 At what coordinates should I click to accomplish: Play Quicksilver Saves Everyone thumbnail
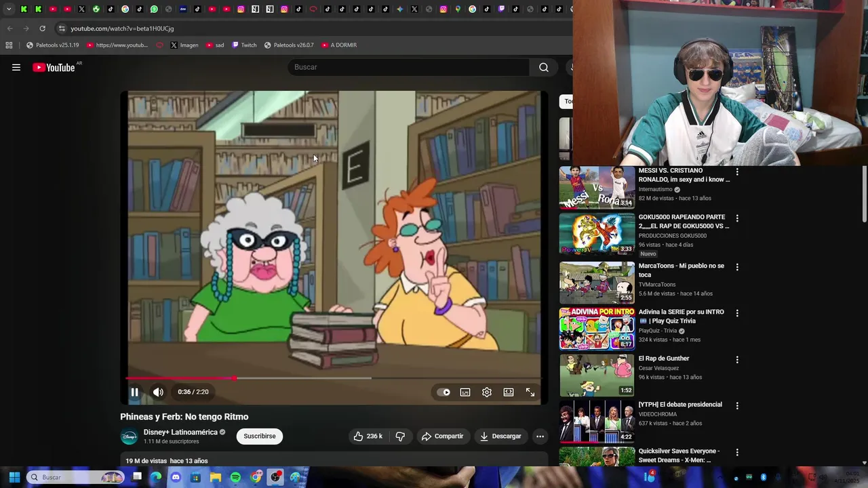[x=597, y=457]
